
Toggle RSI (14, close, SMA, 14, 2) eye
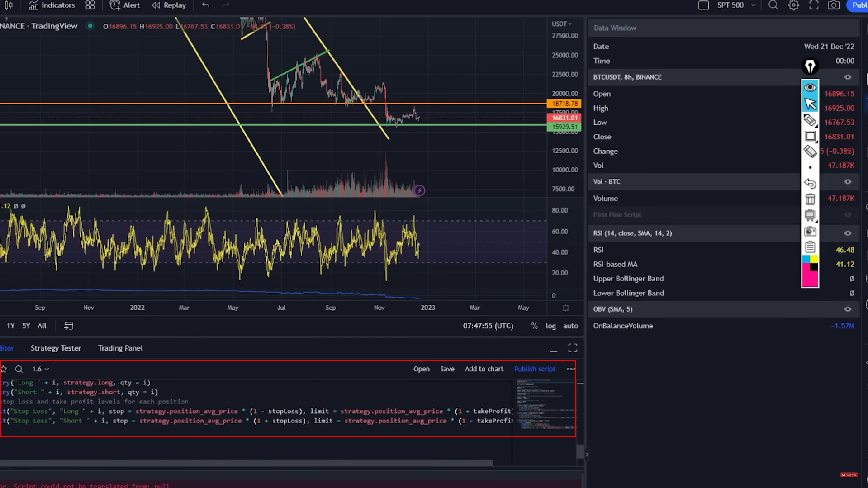[848, 233]
